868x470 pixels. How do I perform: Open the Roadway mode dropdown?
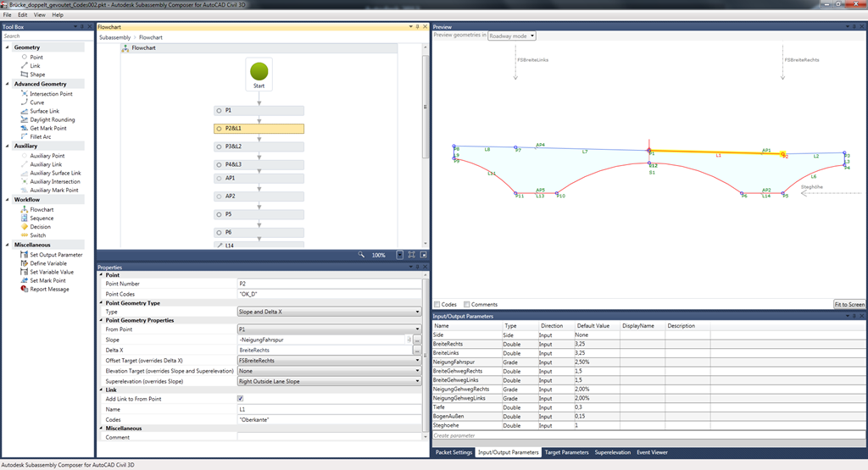coord(512,36)
